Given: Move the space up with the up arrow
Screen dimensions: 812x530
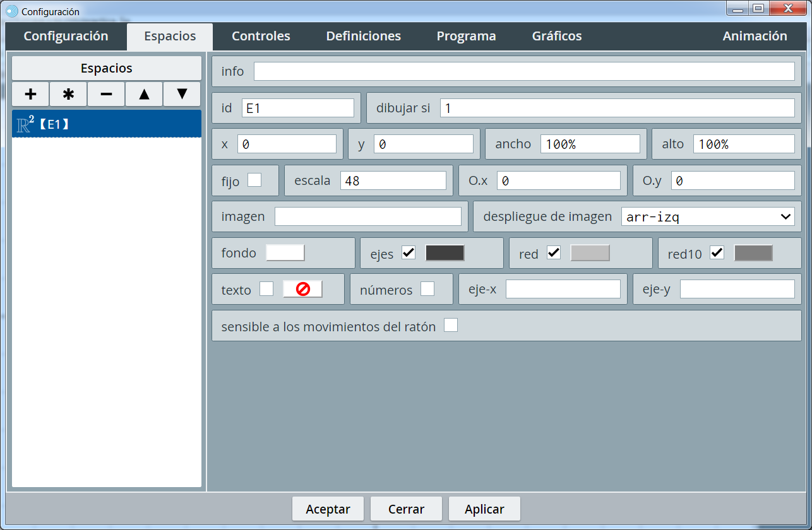Looking at the screenshot, I should pos(144,95).
